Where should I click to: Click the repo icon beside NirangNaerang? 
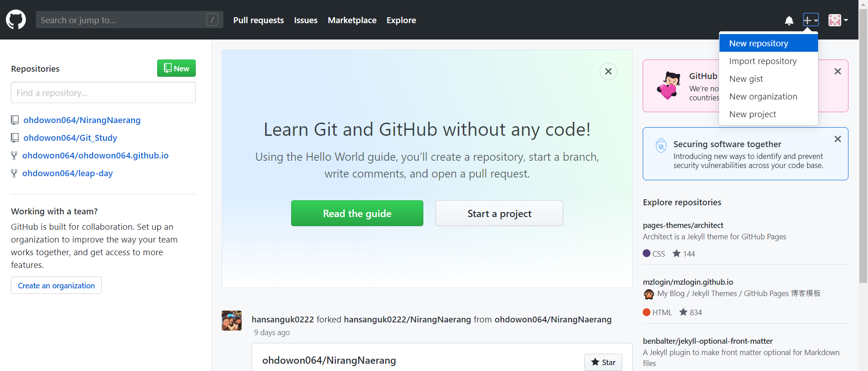pos(15,120)
